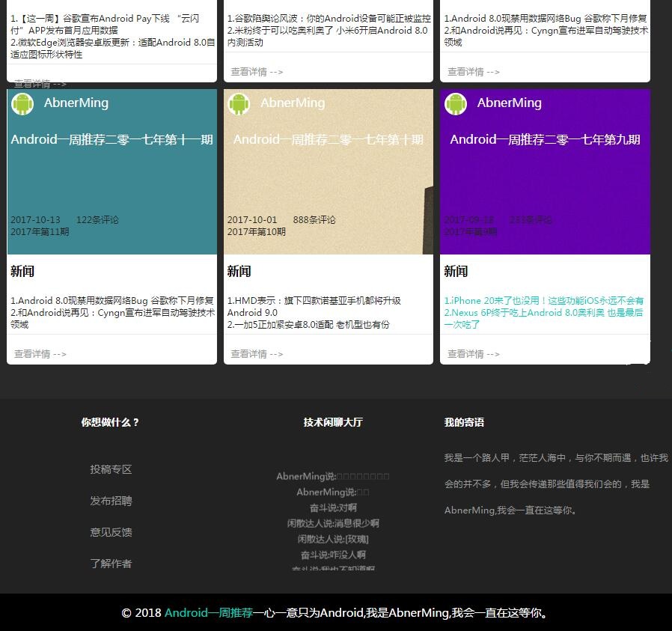Open the "了解作者" footer link

(111, 564)
